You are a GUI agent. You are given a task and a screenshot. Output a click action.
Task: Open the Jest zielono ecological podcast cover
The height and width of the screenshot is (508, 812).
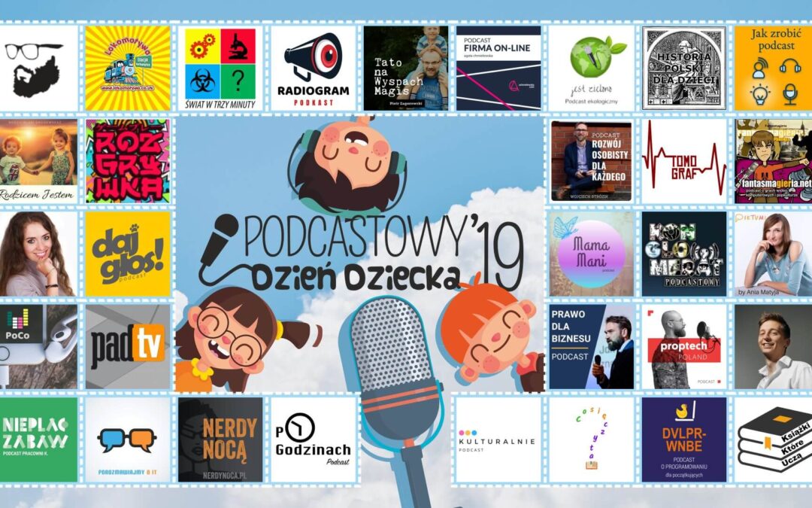[592, 68]
